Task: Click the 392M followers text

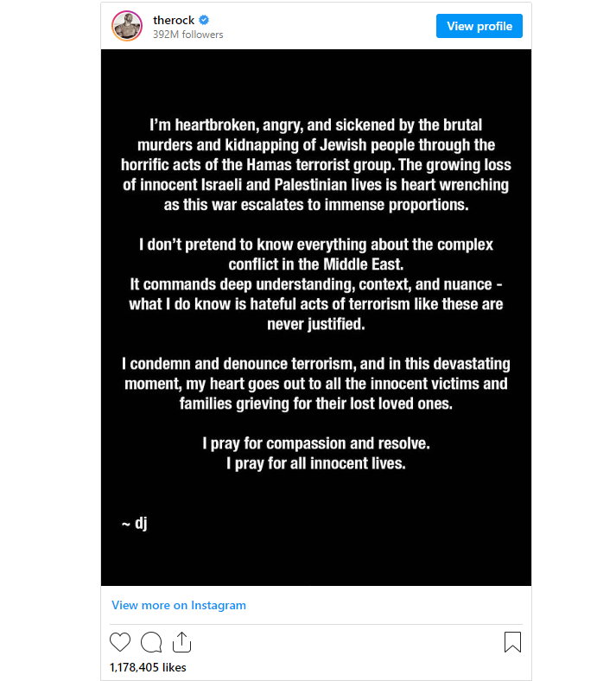Action: (188, 35)
